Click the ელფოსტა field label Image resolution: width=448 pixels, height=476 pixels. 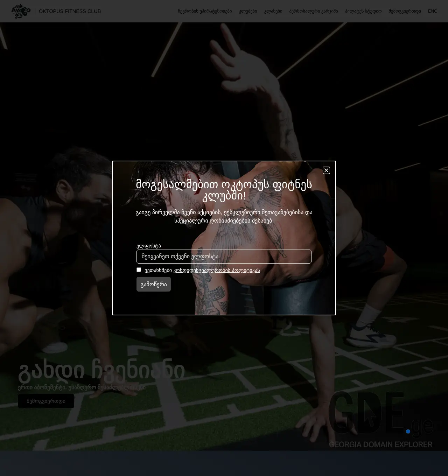point(148,246)
